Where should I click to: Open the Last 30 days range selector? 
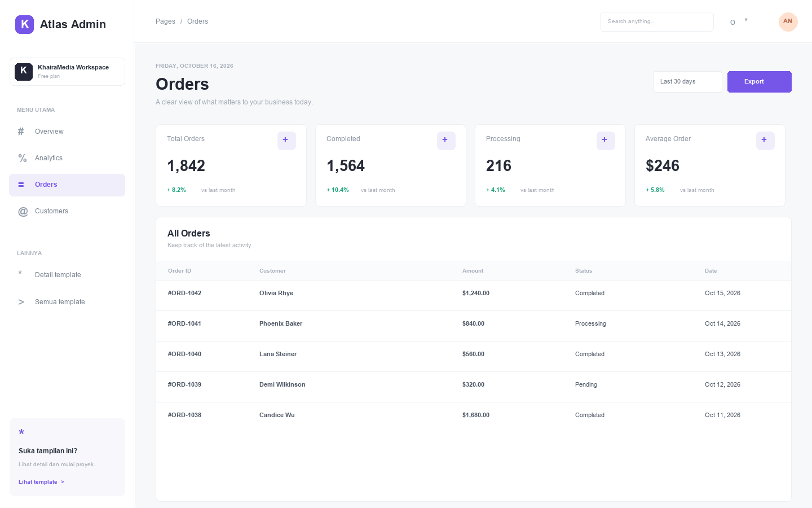pyautogui.click(x=687, y=82)
